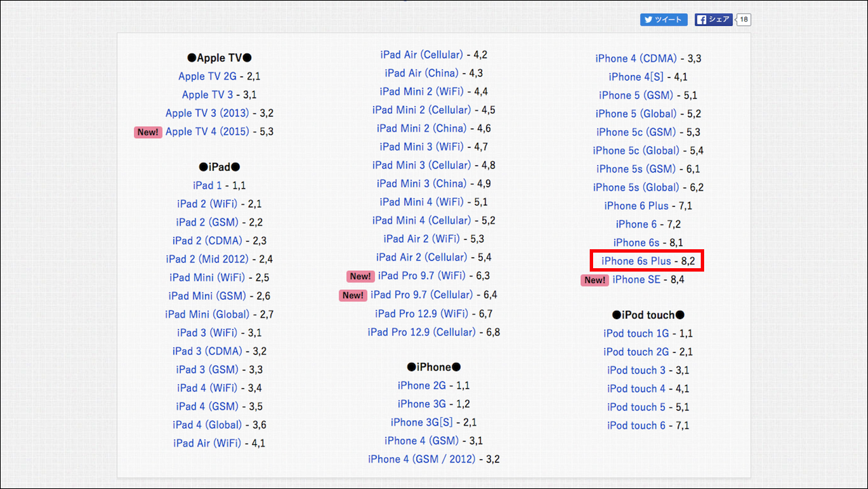Open the iPad 4 (WiFi) link
Viewport: 868px width, 489px height.
pos(207,388)
